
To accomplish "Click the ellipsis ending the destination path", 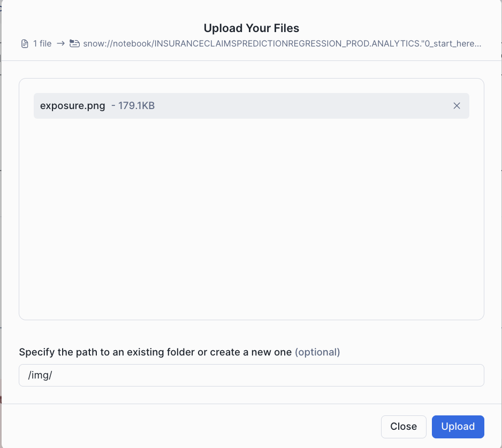I will click(x=478, y=44).
